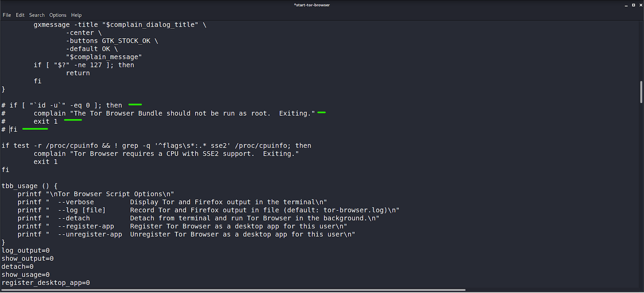Viewport: 644px width, 293px height.
Task: Click the 'return' line
Action: [x=78, y=73]
